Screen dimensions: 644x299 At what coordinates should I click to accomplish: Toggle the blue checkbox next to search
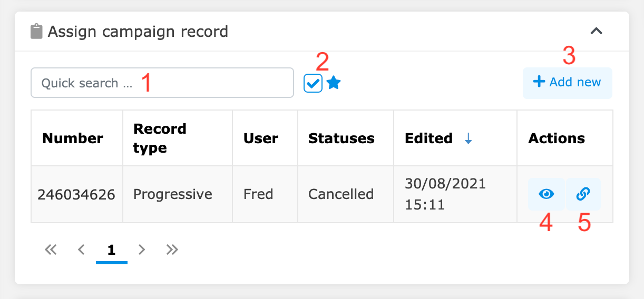click(313, 83)
